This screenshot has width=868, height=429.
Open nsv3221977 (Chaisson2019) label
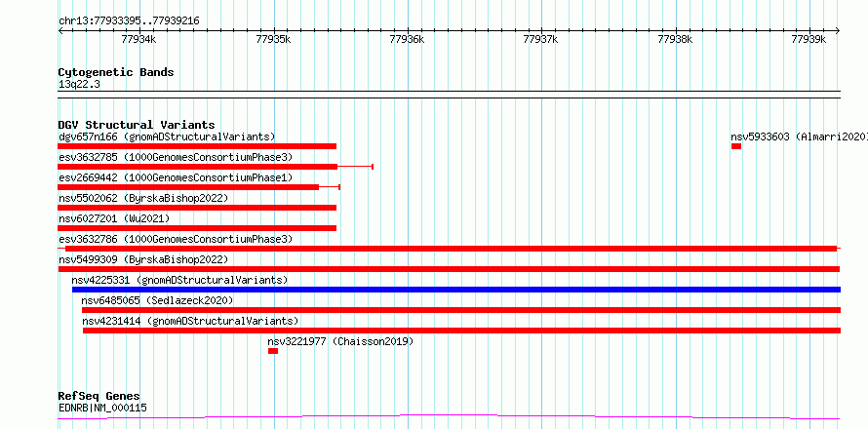pyautogui.click(x=340, y=341)
